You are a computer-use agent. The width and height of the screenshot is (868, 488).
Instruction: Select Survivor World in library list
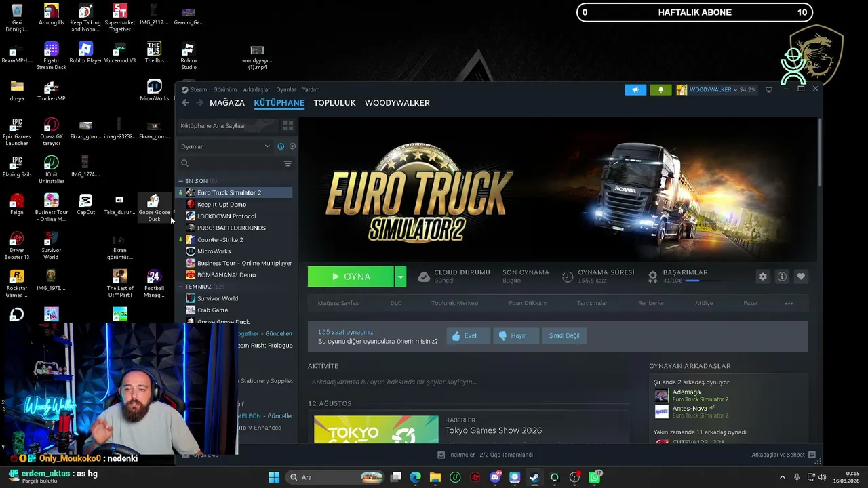pos(235,298)
